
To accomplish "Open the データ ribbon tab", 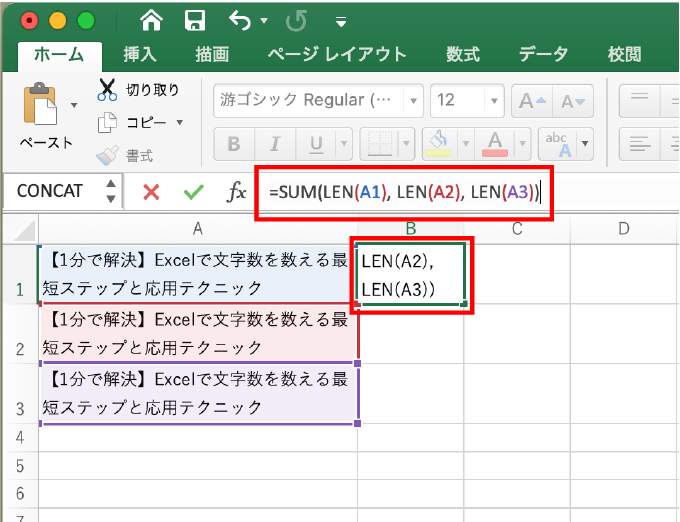I will [x=543, y=55].
